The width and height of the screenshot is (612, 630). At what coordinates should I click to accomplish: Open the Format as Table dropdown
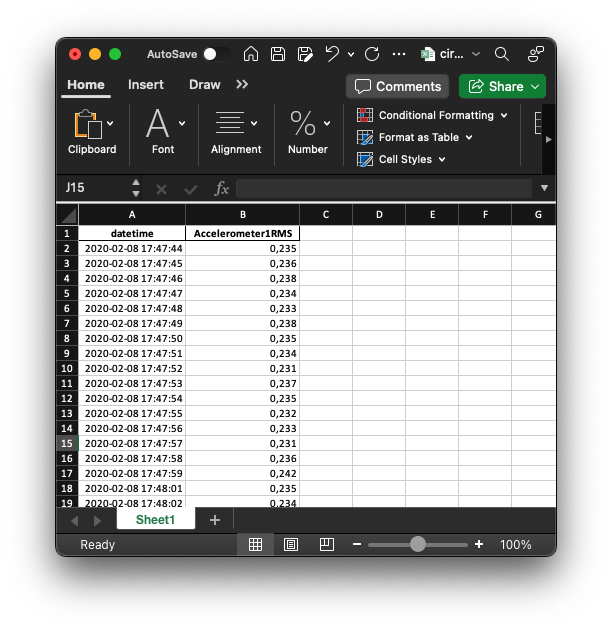tap(417, 137)
